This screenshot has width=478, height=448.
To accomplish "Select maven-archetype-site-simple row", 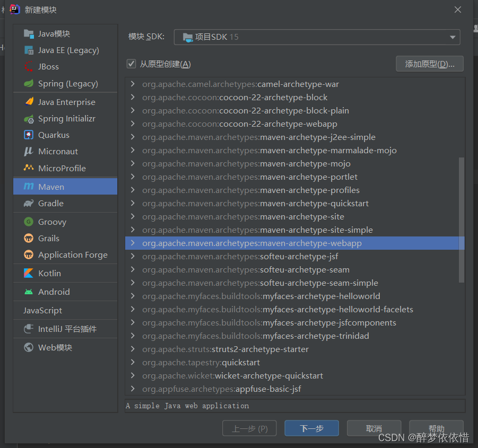I will tap(295, 230).
